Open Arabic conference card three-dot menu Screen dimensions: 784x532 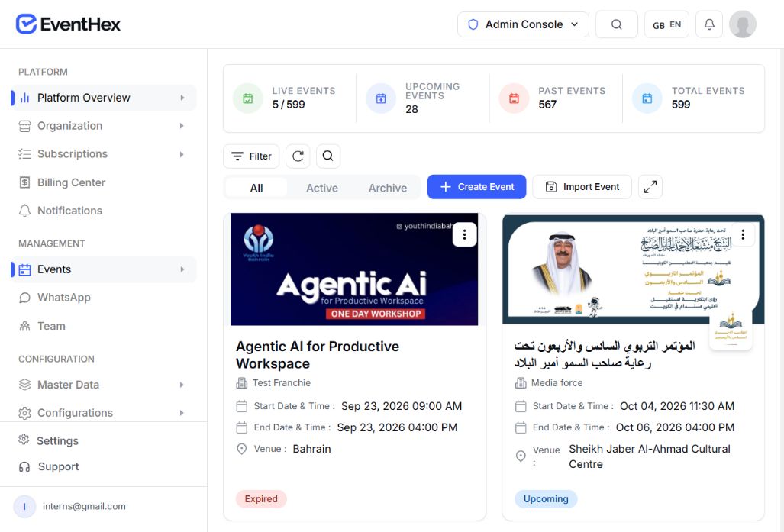pos(743,234)
